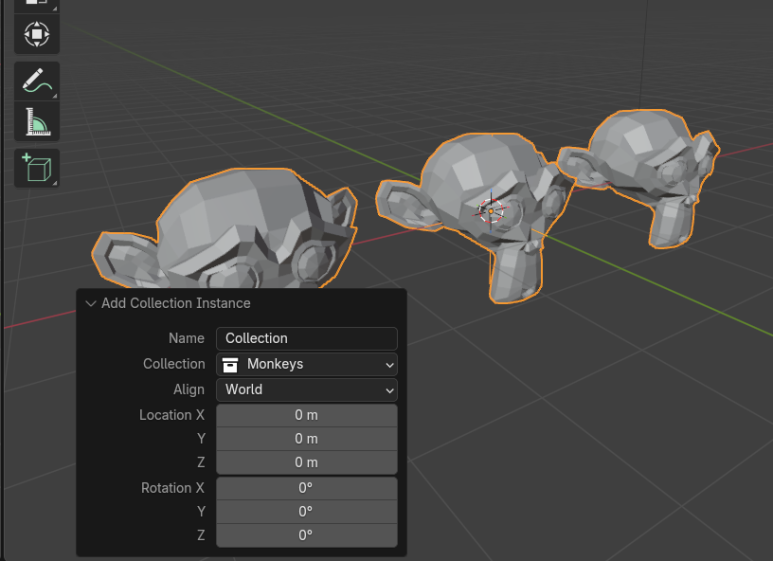Image resolution: width=773 pixels, height=561 pixels.
Task: Select the Add Cube tool
Action: (37, 168)
